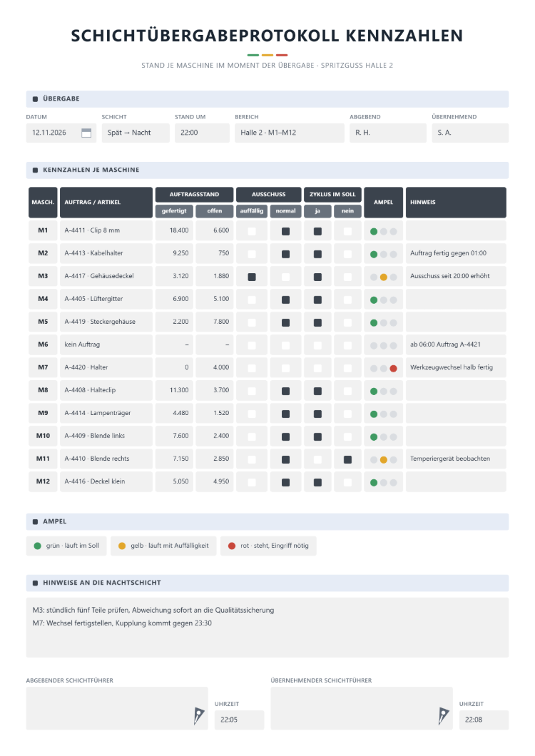This screenshot has width=535, height=756.
Task: Click the pen icon in Übernehmender Schichtführer signature
Action: tap(444, 715)
